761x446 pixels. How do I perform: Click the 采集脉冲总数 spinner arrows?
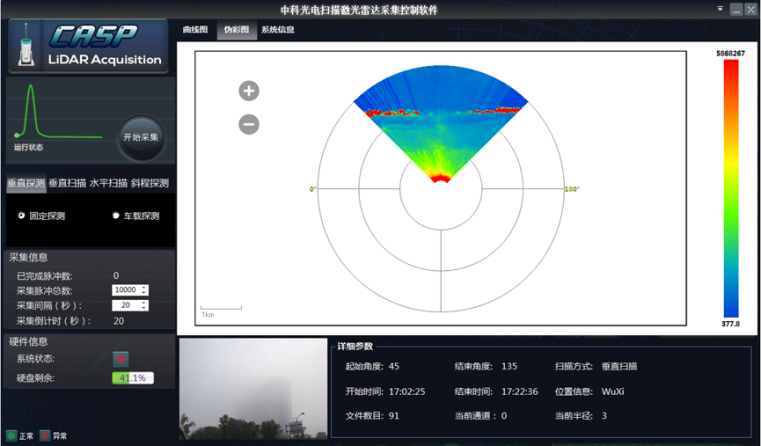(x=145, y=290)
